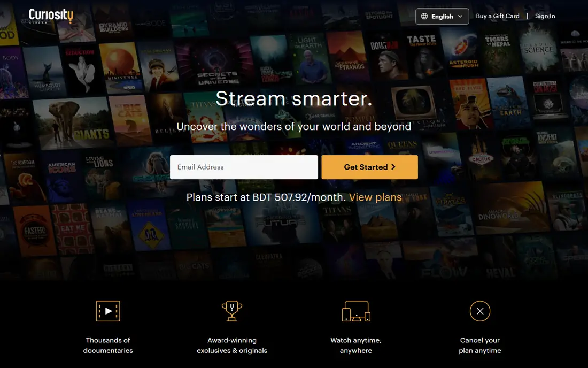Open the View plans link
Image resolution: width=588 pixels, height=368 pixels.
(x=375, y=197)
